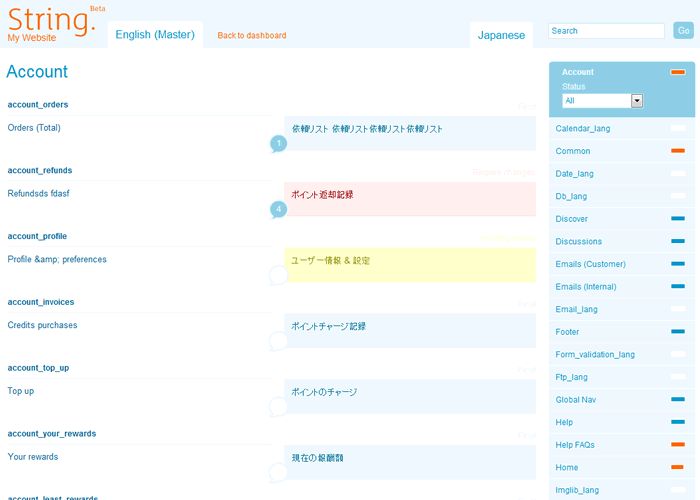Image resolution: width=700 pixels, height=500 pixels.
Task: Go back to dashboard link
Action: coord(252,36)
